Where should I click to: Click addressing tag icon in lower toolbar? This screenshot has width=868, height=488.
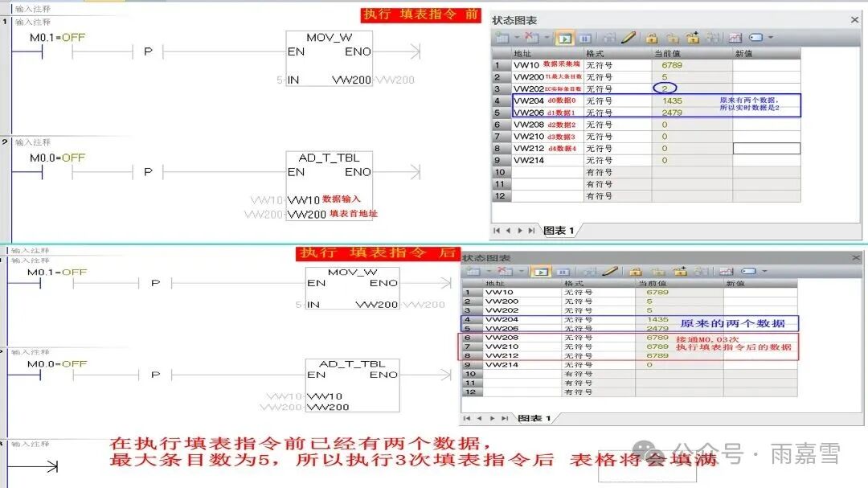(x=749, y=272)
